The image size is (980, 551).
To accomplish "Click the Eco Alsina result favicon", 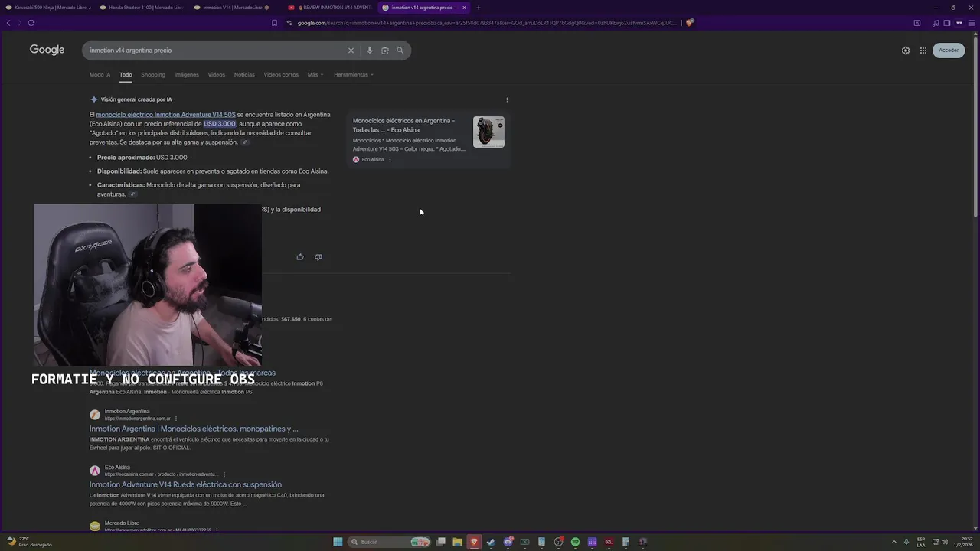I will pyautogui.click(x=95, y=471).
